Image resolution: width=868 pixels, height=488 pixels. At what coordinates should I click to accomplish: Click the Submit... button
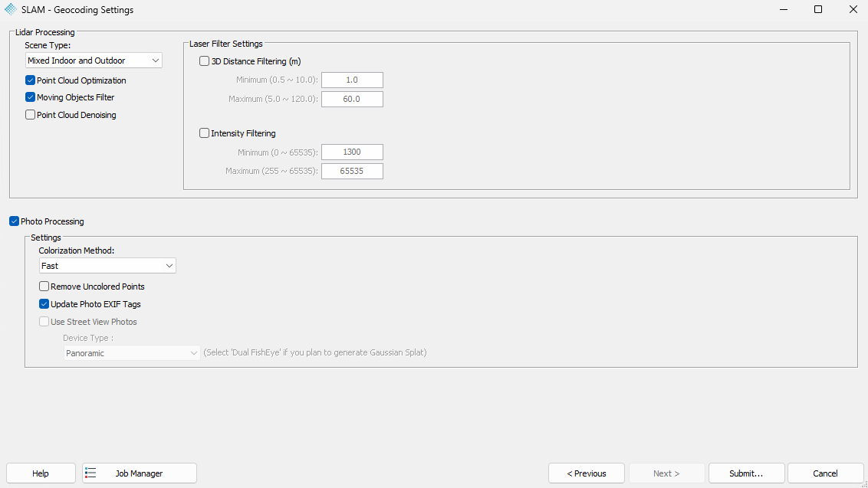[x=746, y=473]
